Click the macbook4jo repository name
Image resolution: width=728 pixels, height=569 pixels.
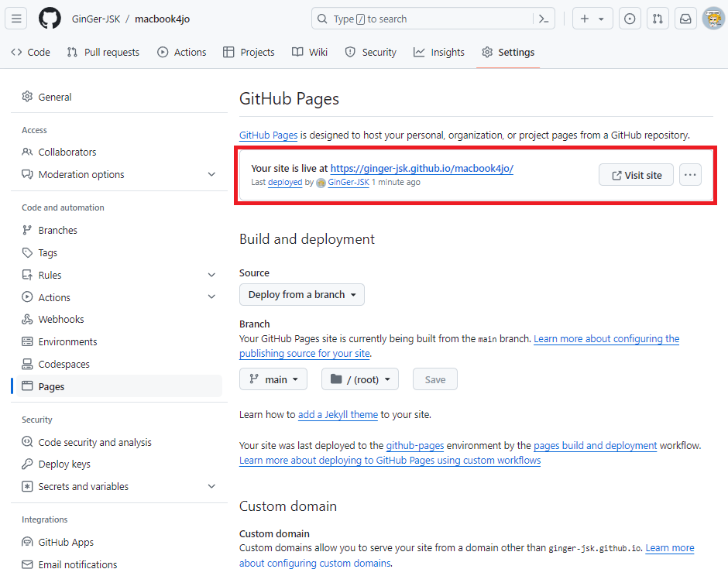[162, 19]
